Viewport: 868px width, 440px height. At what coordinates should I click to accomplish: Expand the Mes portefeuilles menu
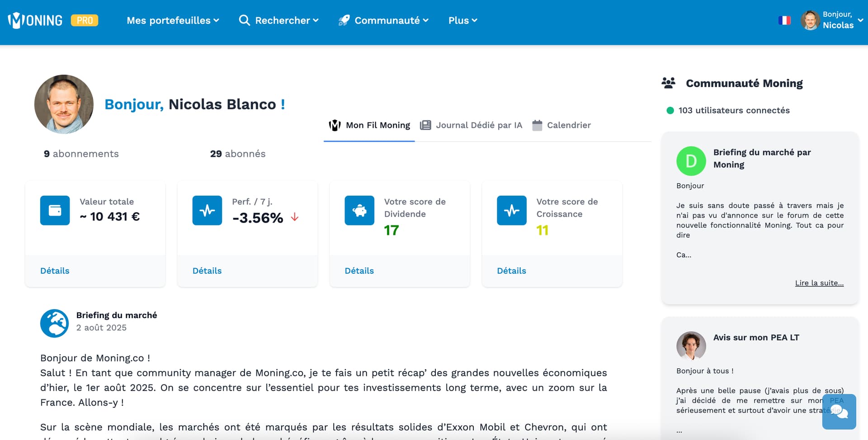pyautogui.click(x=173, y=20)
